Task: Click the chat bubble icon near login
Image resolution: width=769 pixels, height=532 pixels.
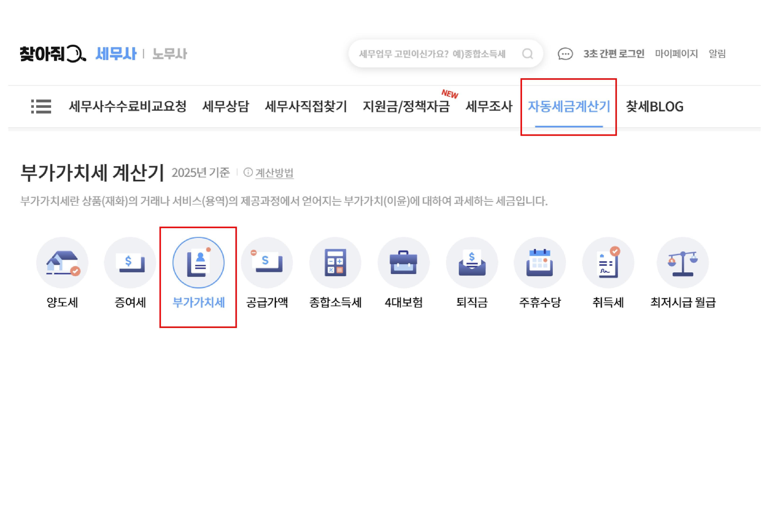Action: pos(565,54)
